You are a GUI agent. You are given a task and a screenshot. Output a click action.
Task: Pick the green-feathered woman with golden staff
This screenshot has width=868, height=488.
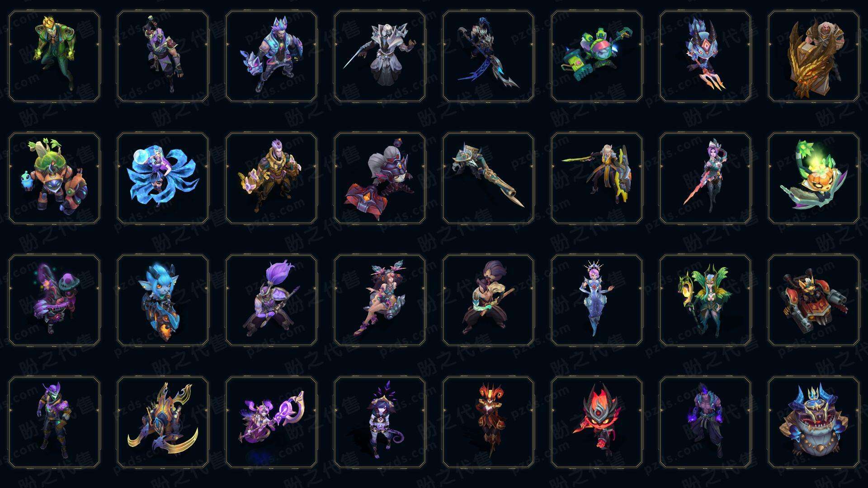[705, 300]
